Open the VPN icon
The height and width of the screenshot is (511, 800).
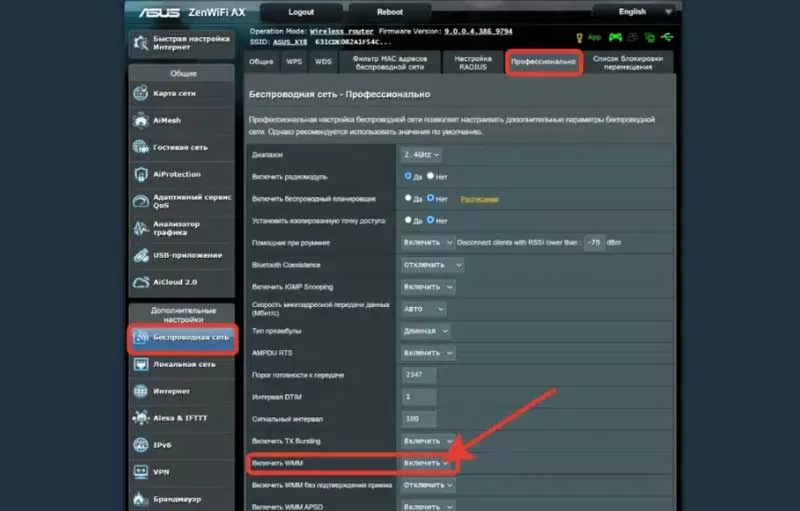click(x=141, y=472)
